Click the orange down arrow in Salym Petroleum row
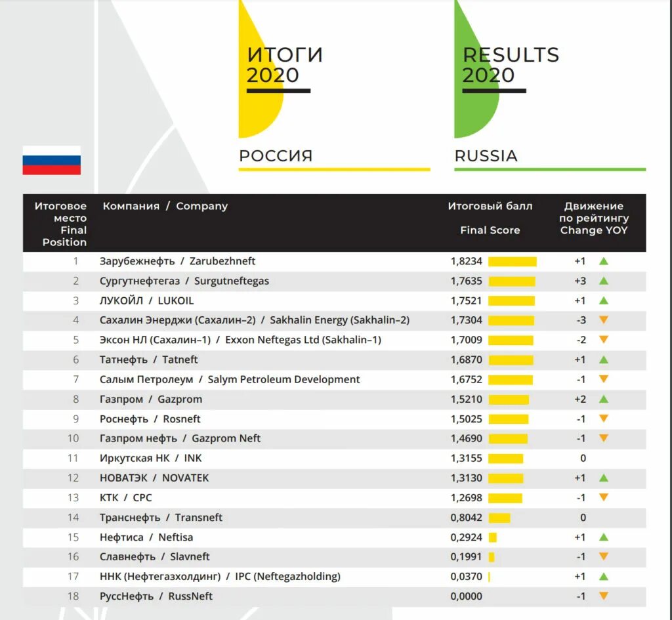This screenshot has width=672, height=620. coord(604,379)
